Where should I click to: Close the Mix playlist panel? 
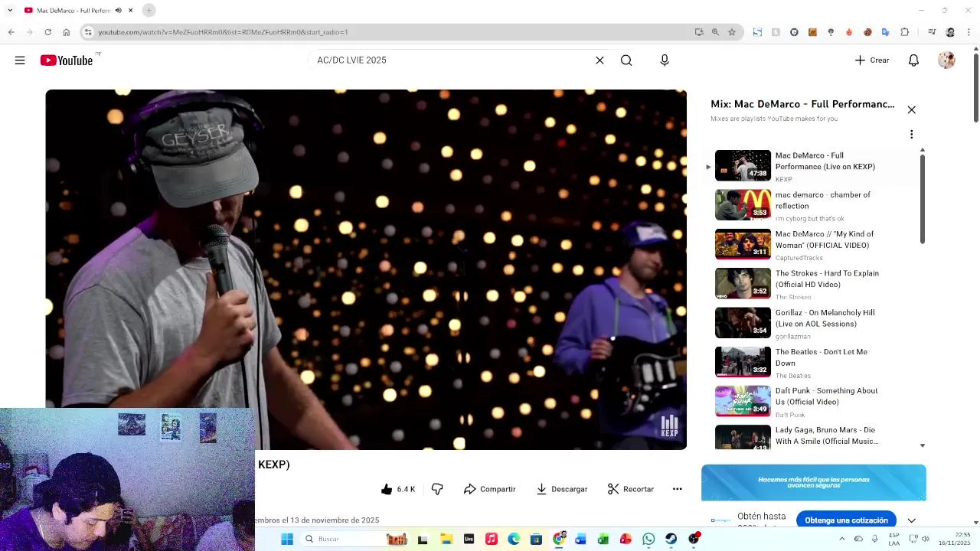tap(911, 110)
